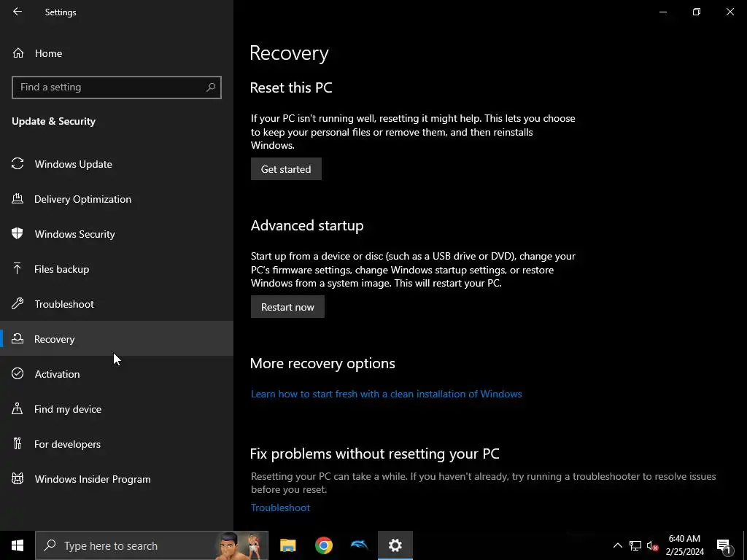Open the notification action center

pos(724,545)
